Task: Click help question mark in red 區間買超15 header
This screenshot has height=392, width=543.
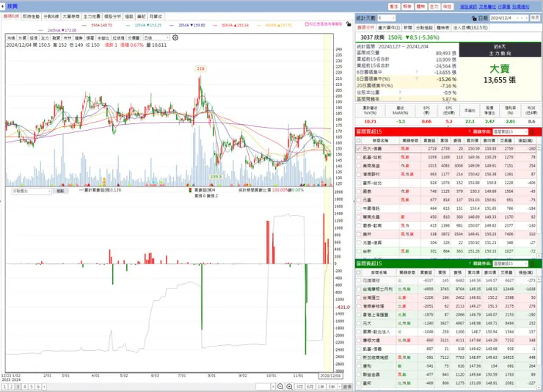Action: point(470,131)
